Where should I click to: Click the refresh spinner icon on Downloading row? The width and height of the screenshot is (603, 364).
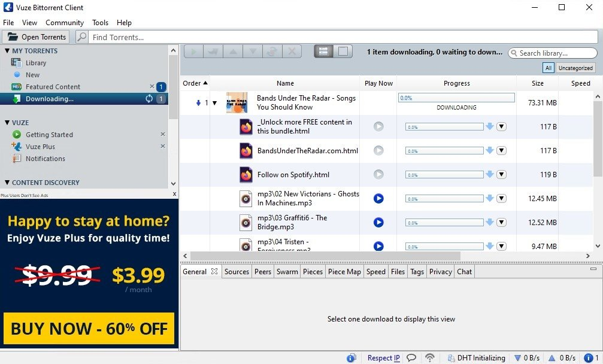(149, 99)
